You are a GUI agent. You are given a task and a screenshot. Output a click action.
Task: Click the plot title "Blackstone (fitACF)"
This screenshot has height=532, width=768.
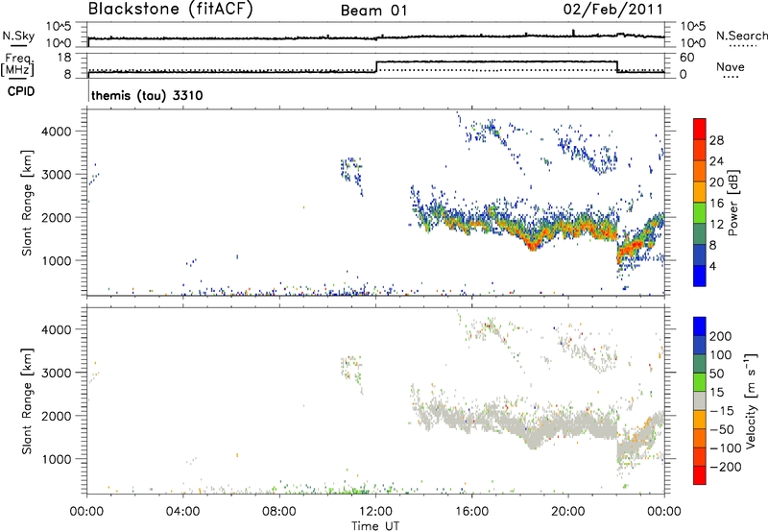[x=171, y=9]
